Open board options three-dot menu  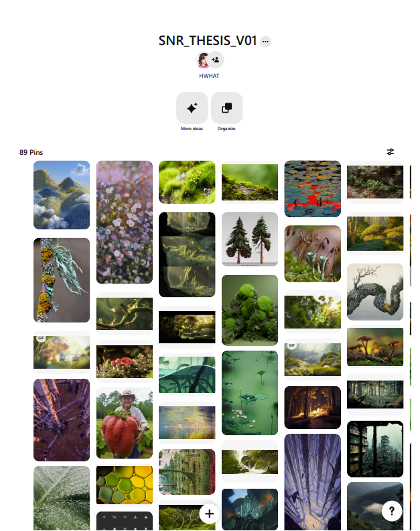point(265,42)
